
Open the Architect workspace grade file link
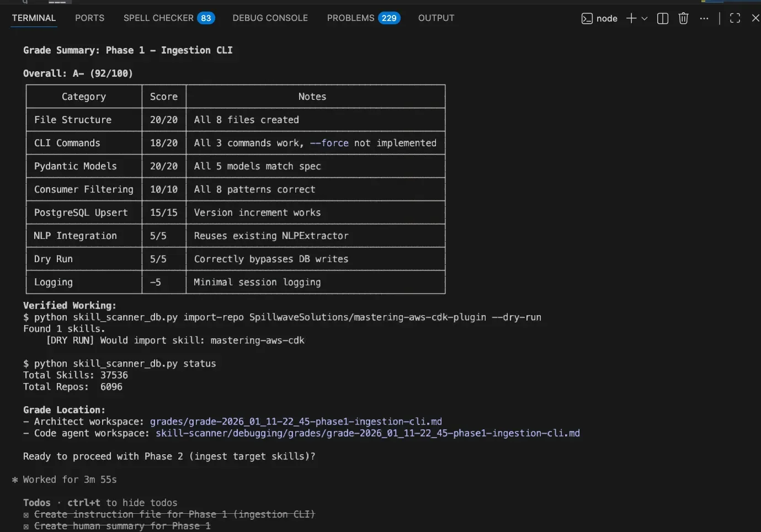pyautogui.click(x=296, y=422)
